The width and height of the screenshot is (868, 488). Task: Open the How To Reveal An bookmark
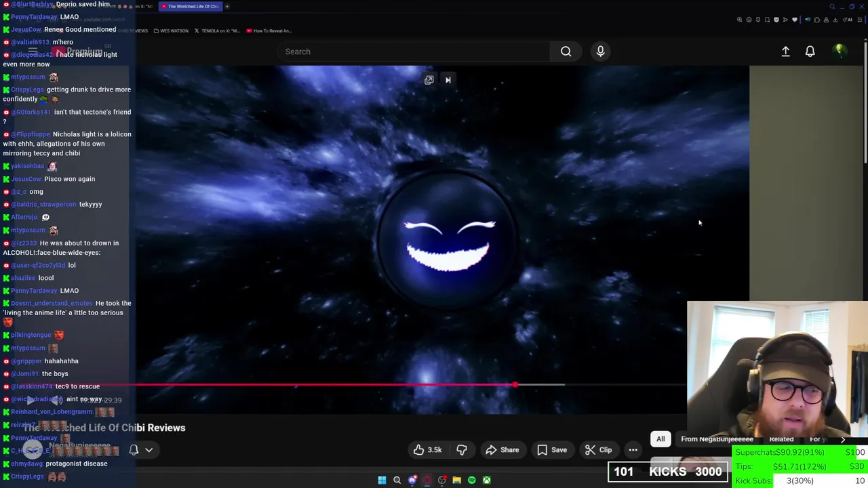269,30
